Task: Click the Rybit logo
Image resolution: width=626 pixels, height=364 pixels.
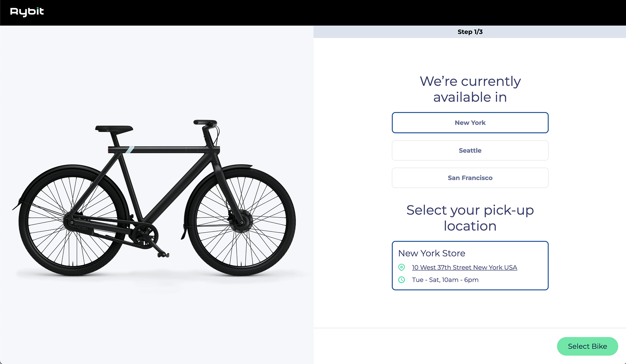Action: (27, 12)
